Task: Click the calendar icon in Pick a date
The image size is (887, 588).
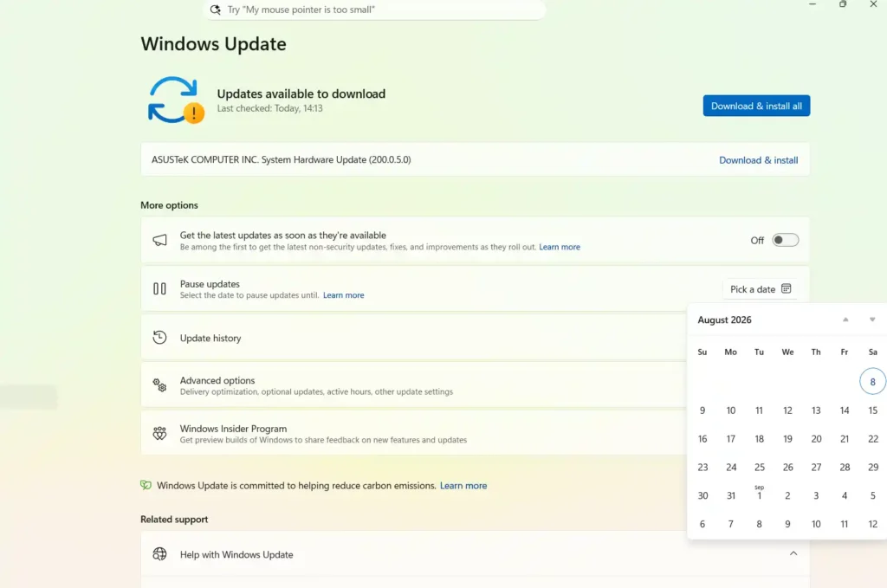Action: click(787, 289)
